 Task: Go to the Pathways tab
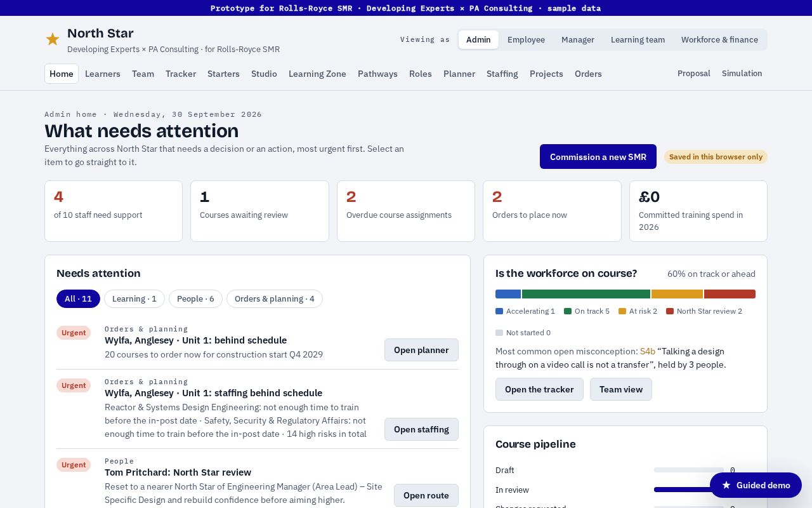(x=377, y=74)
